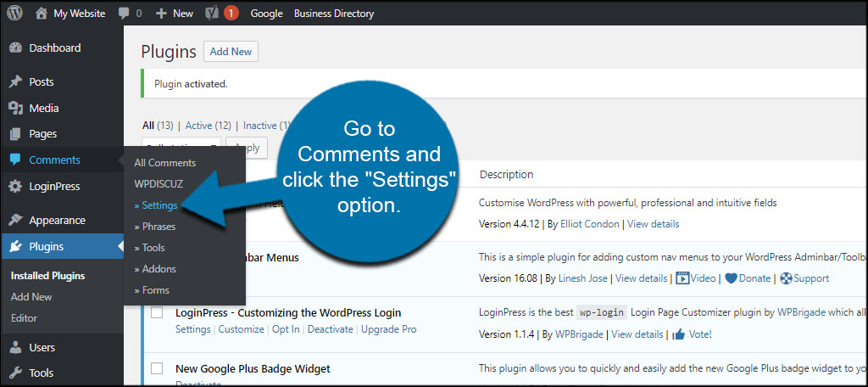Image resolution: width=868 pixels, height=387 pixels.
Task: View details for Version 16.08 plugin
Action: coord(642,278)
